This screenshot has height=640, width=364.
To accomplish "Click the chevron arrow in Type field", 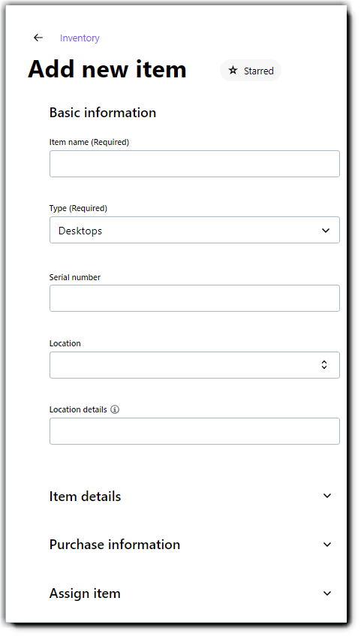I will (325, 231).
